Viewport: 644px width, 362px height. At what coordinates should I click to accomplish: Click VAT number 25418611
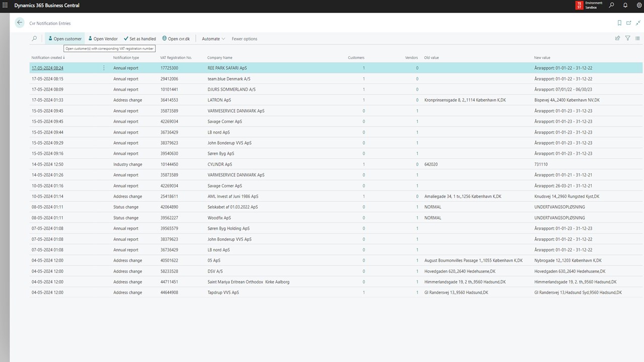pyautogui.click(x=169, y=197)
